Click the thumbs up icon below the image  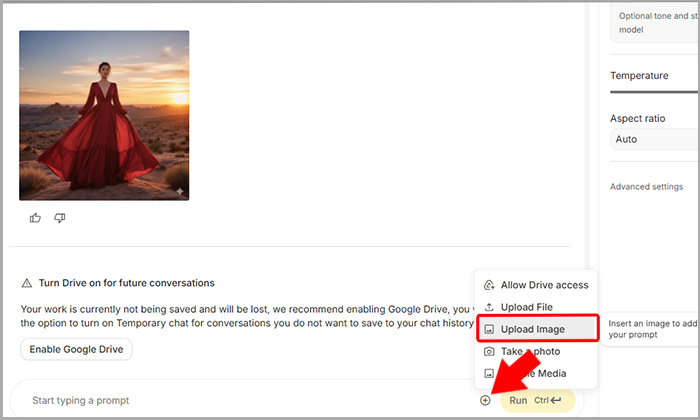point(36,217)
